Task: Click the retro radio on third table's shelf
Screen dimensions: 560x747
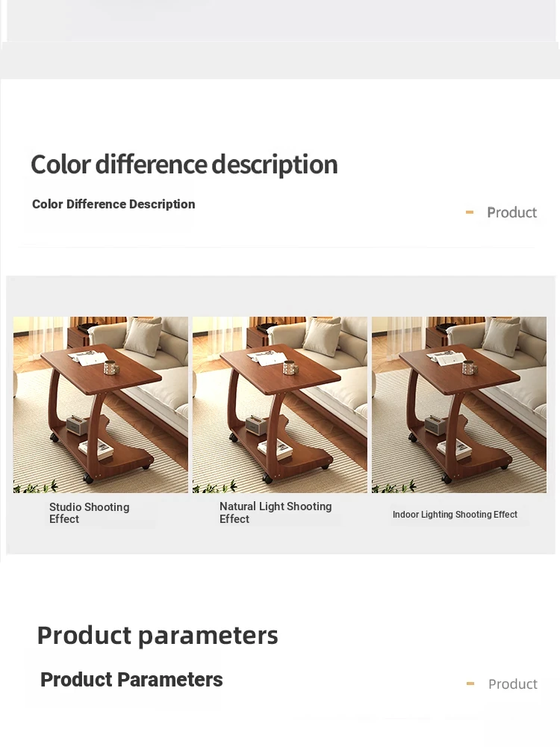Action: tap(435, 424)
